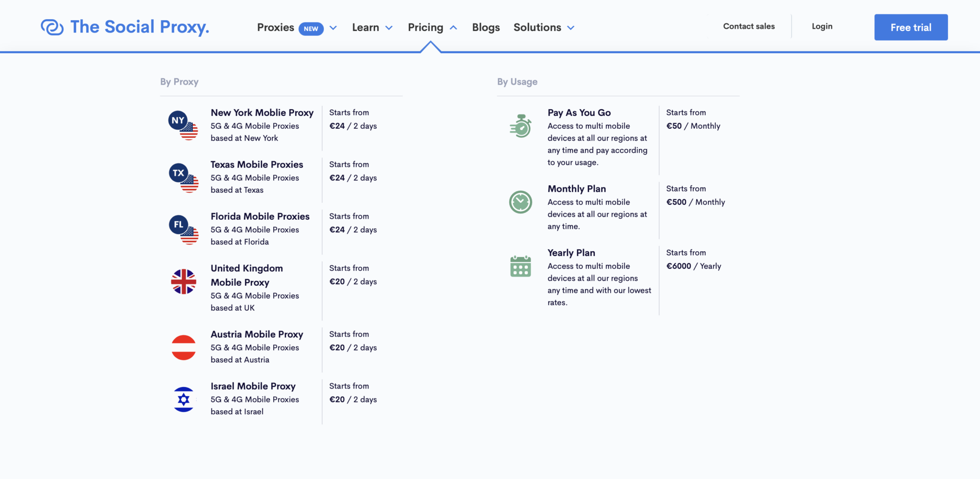Select the Florida FL flag icon

point(183,230)
